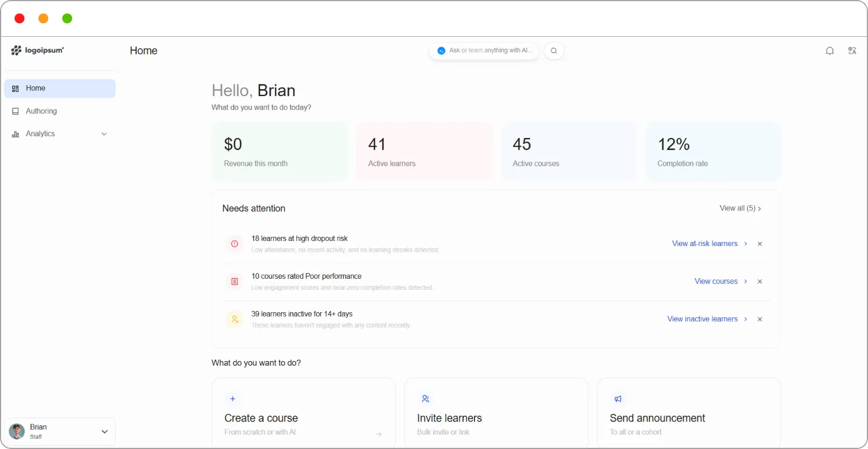Click the yellow inactive learner icon

(234, 319)
